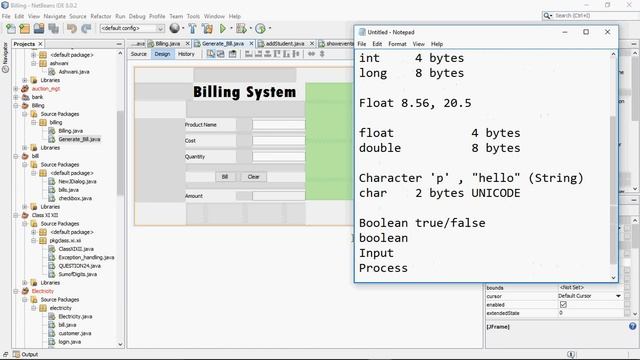Screen dimensions: 640x360
Task: Activate Connection Mode icon in designer toolbar
Action: pyautogui.click(x=221, y=54)
